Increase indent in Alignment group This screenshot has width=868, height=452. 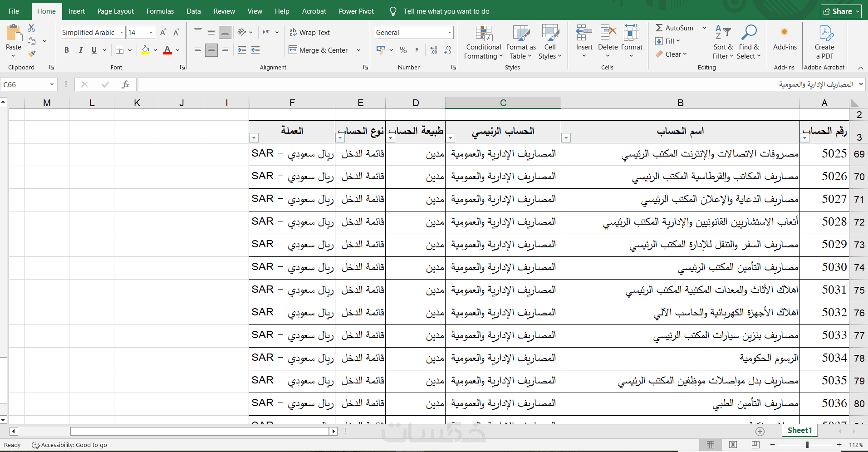[x=255, y=50]
